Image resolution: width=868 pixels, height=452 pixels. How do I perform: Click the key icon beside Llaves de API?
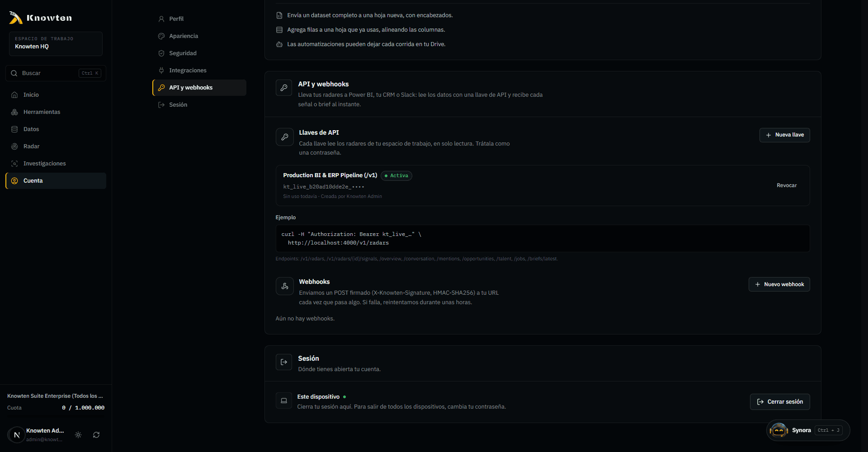point(285,137)
